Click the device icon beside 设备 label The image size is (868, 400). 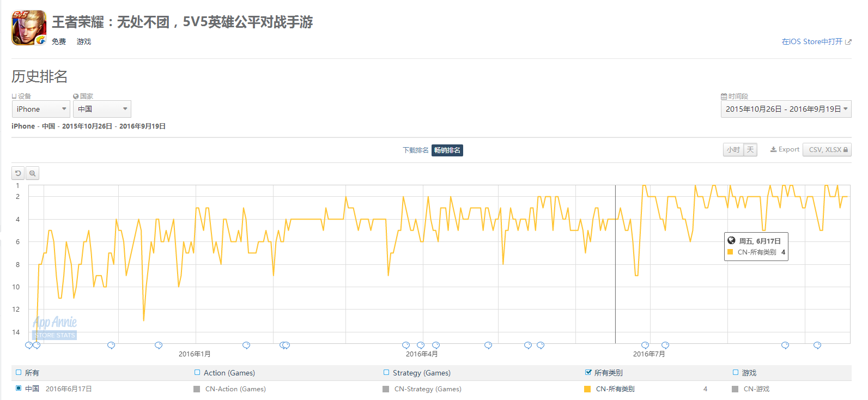(14, 96)
